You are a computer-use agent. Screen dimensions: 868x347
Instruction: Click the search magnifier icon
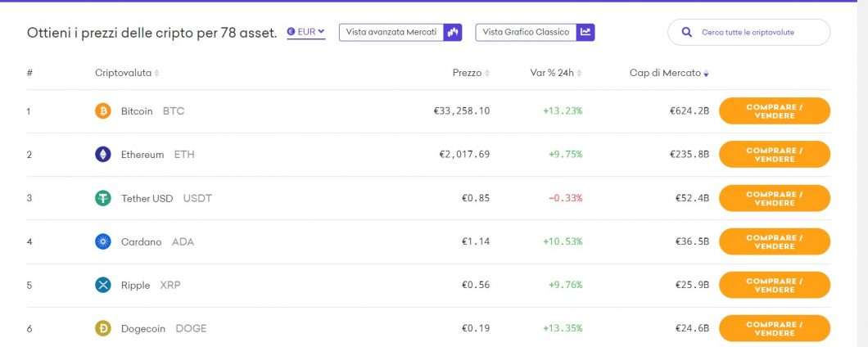[686, 33]
